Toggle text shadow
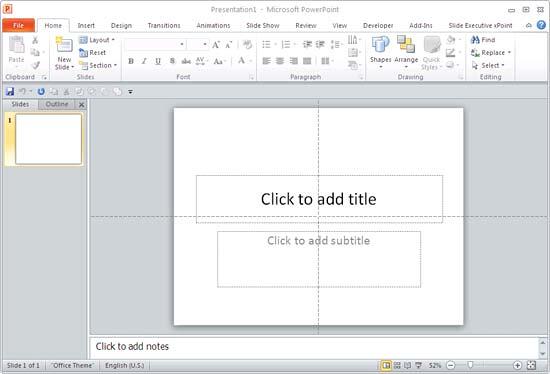 [x=172, y=61]
